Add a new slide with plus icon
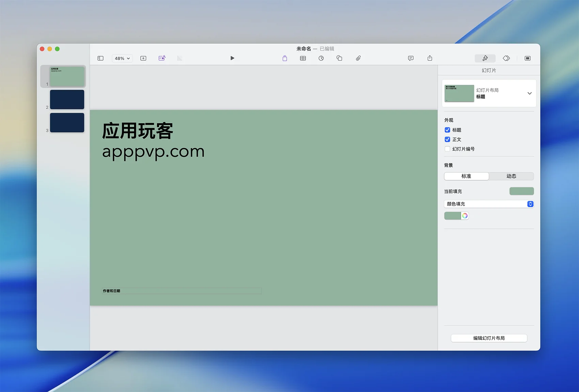Viewport: 579px width, 392px height. tap(143, 58)
